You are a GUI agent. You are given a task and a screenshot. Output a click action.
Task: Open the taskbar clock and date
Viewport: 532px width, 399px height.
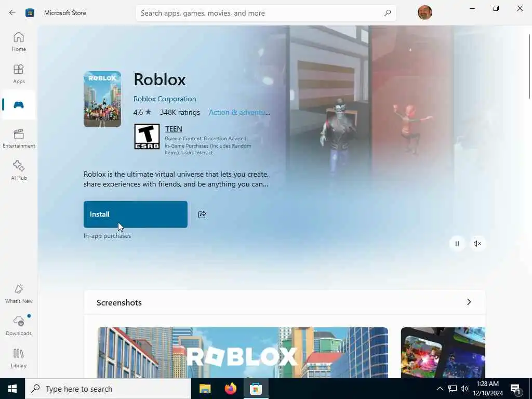(x=487, y=389)
